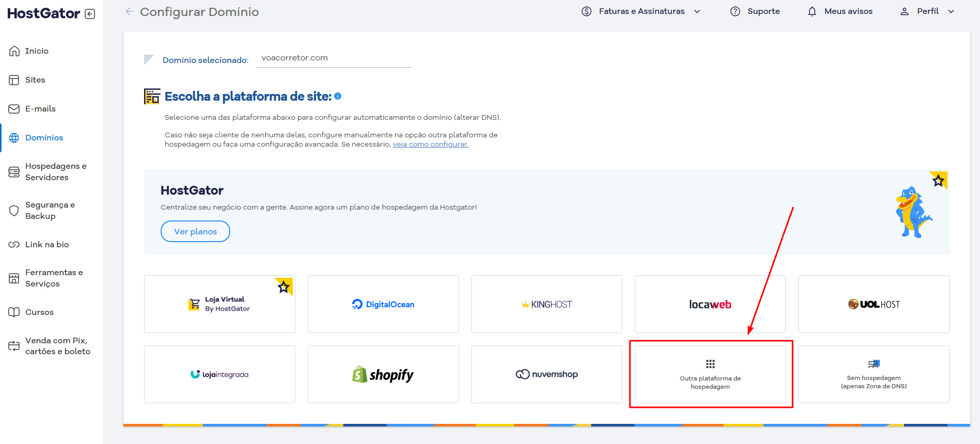Screen dimensions: 980x444
Task: Expand Faturas e Assinaturas dropdown
Action: [697, 11]
